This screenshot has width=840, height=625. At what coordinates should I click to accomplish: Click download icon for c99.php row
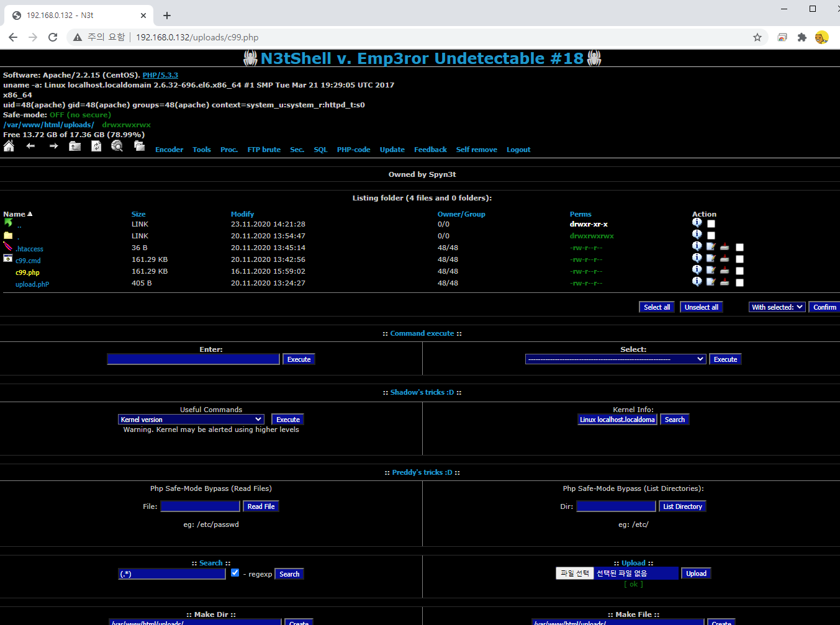(x=725, y=270)
